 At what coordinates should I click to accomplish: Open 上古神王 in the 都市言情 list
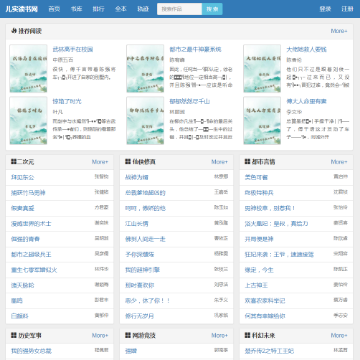pos(256,285)
